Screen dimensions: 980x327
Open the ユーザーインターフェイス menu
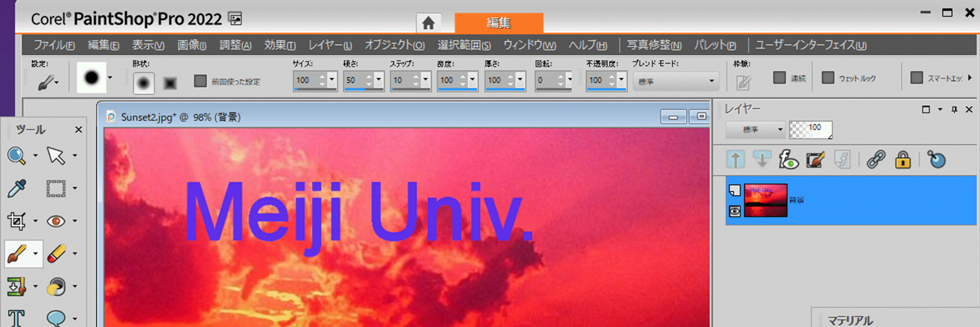[811, 45]
